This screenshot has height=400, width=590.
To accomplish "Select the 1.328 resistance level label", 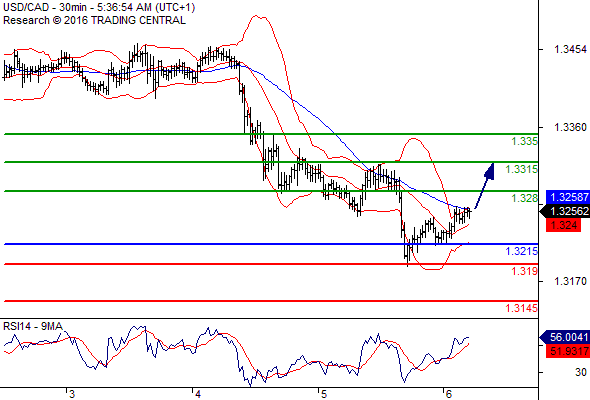I will [524, 198].
